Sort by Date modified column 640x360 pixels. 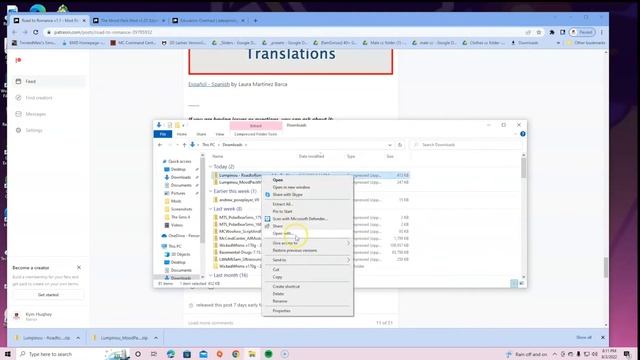point(311,156)
